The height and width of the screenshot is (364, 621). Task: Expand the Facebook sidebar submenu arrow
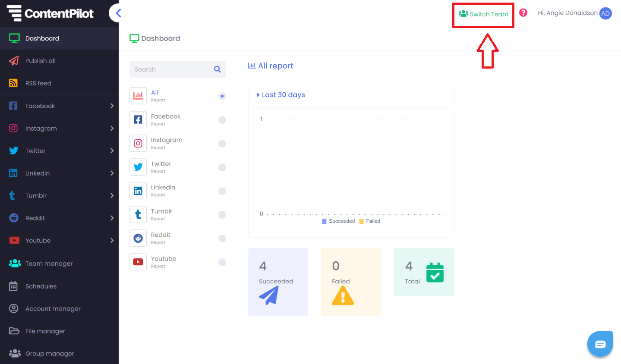(x=112, y=106)
